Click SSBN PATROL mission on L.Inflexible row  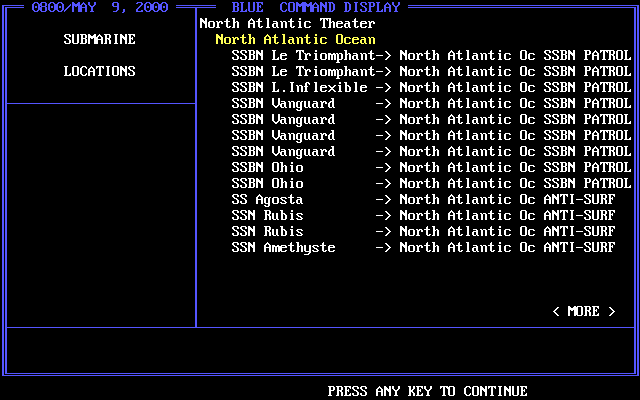click(x=587, y=87)
